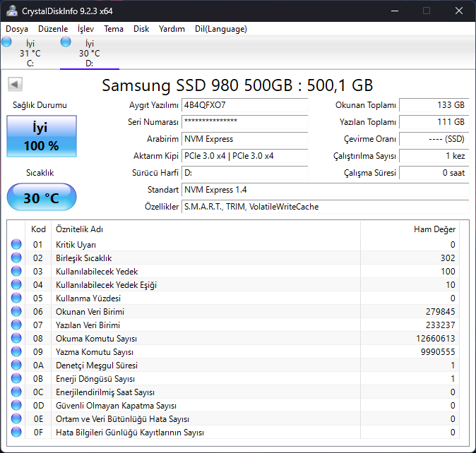This screenshot has width=476, height=453.
Task: Click the D: drive status orb
Action: click(x=66, y=42)
